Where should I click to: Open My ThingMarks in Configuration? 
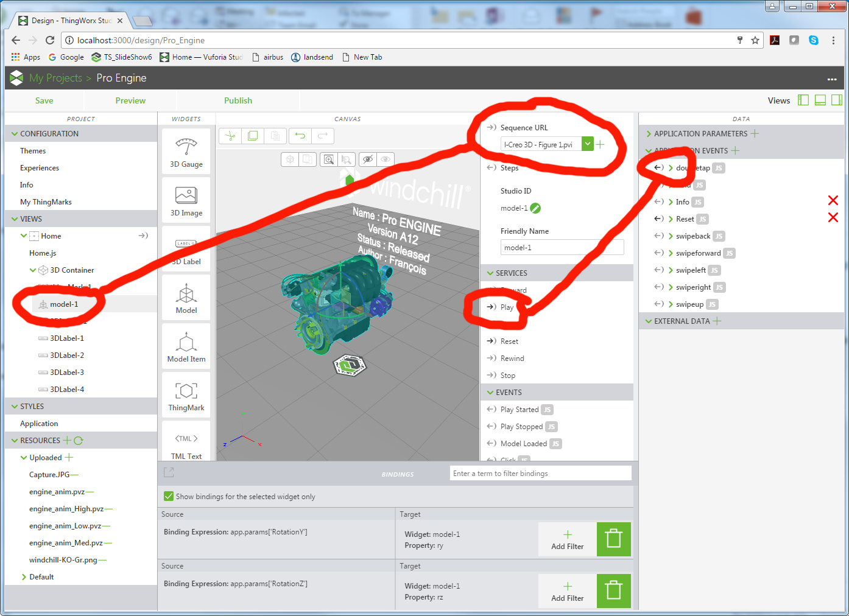[46, 202]
